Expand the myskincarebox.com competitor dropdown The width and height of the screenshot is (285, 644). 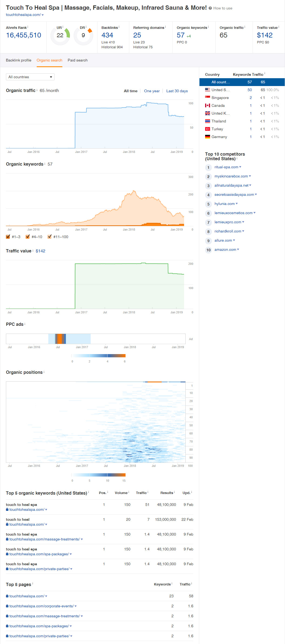coord(250,176)
